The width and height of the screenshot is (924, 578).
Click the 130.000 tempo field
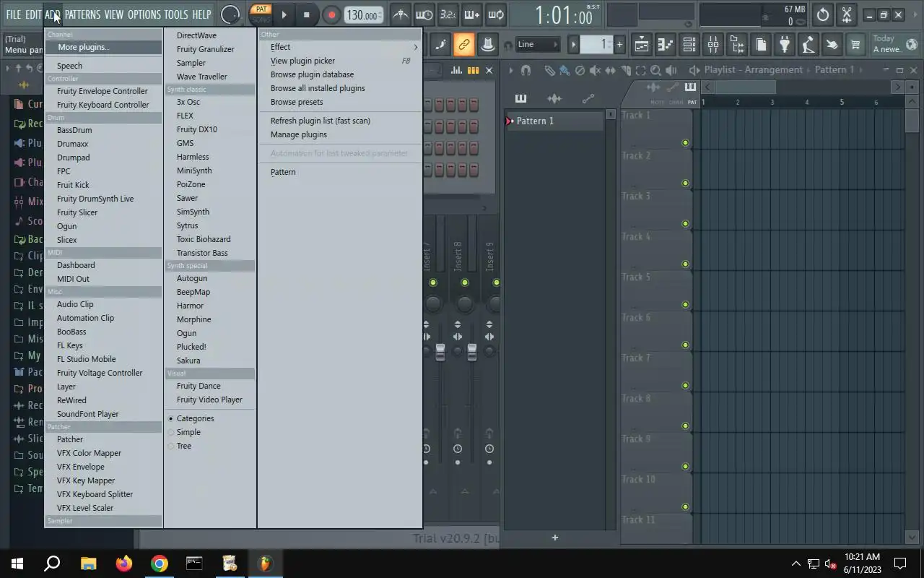pyautogui.click(x=364, y=15)
